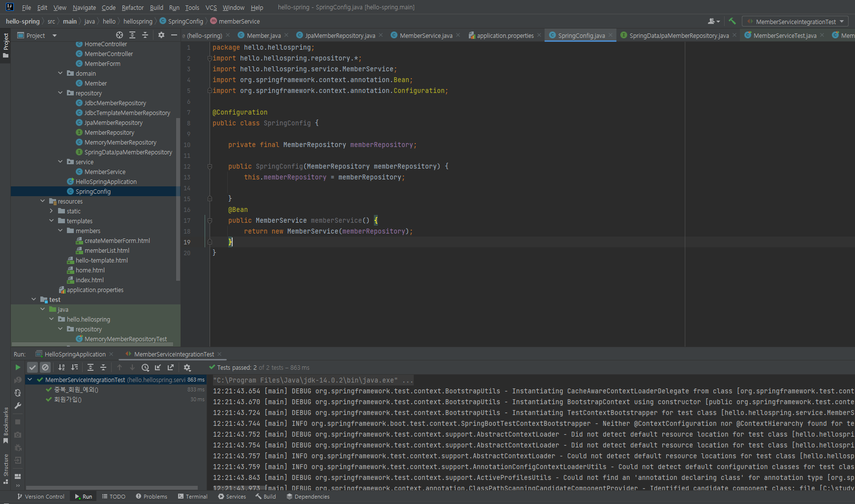The image size is (855, 504).
Task: Collapse the service folder in project tree
Action: tap(61, 162)
